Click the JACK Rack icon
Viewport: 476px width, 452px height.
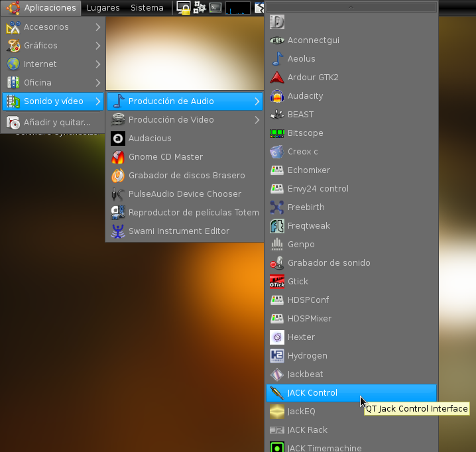point(277,430)
